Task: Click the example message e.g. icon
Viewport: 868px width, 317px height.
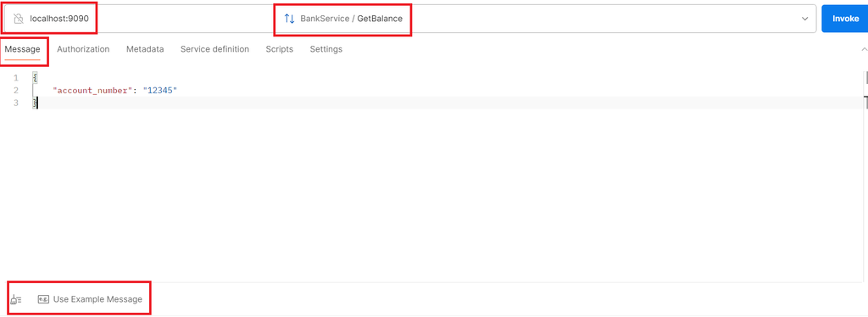Action: coord(43,299)
